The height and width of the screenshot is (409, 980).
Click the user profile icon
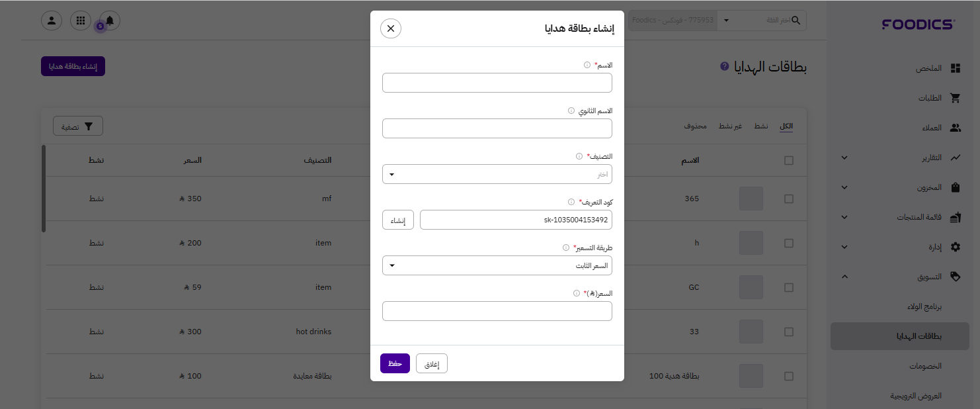tap(52, 21)
